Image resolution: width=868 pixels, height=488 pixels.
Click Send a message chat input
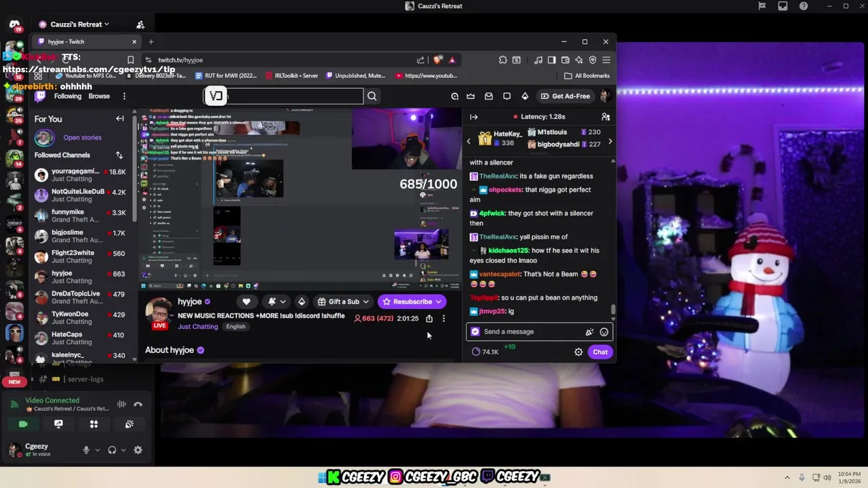click(539, 332)
